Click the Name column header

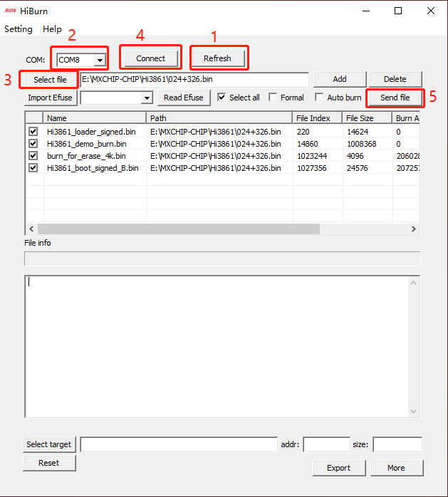(95, 118)
